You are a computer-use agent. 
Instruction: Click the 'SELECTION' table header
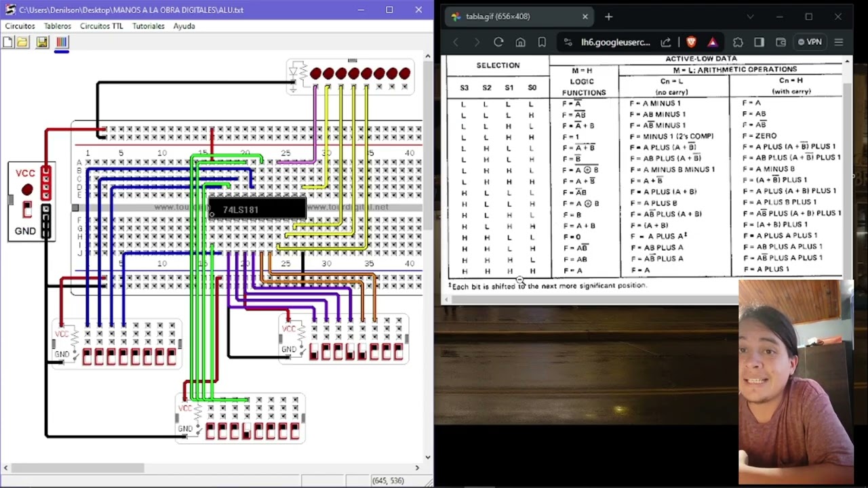pos(498,65)
